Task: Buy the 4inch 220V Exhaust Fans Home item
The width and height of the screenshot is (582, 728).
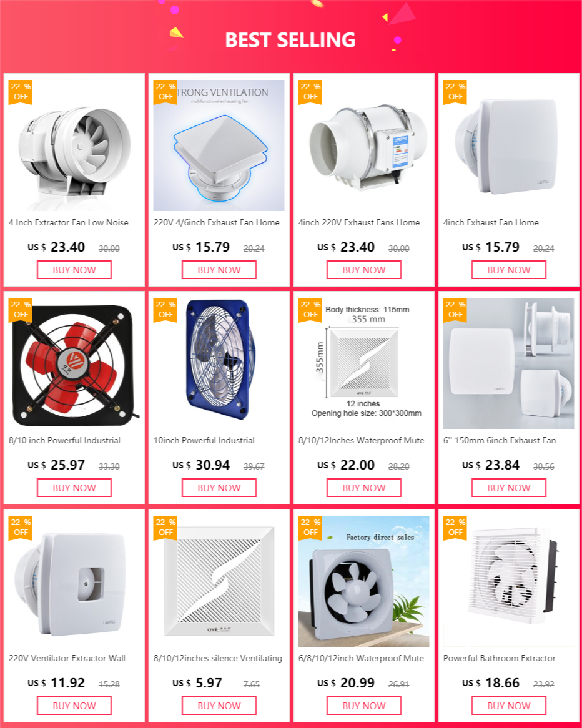Action: point(364,270)
